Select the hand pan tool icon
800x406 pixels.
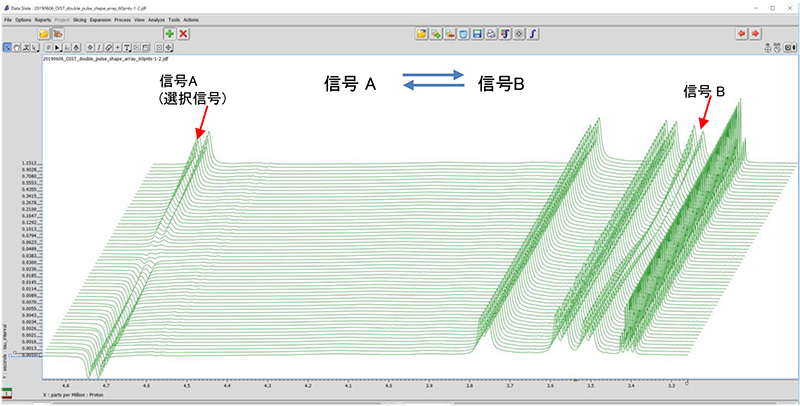pyautogui.click(x=17, y=47)
